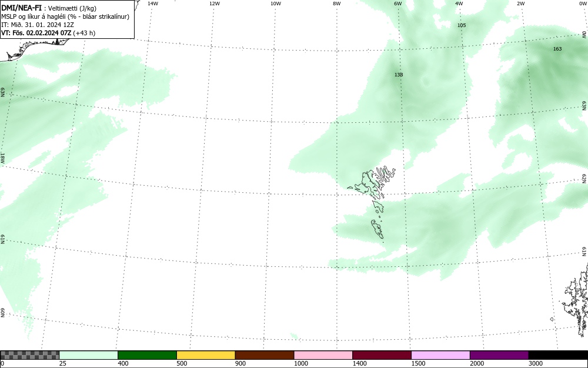Click the grey checkered 0–25 legend swatch
The image size is (588, 368).
point(29,355)
